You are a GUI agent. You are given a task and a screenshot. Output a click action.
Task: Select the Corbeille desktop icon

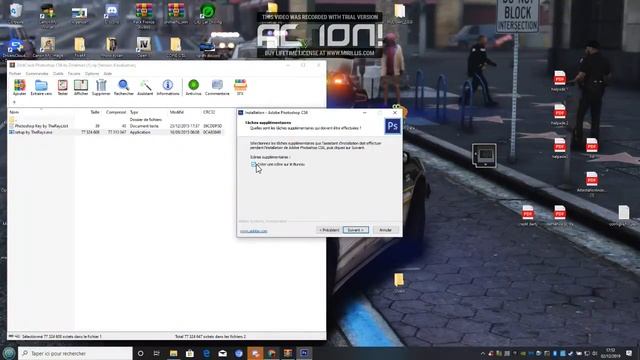coord(16,13)
